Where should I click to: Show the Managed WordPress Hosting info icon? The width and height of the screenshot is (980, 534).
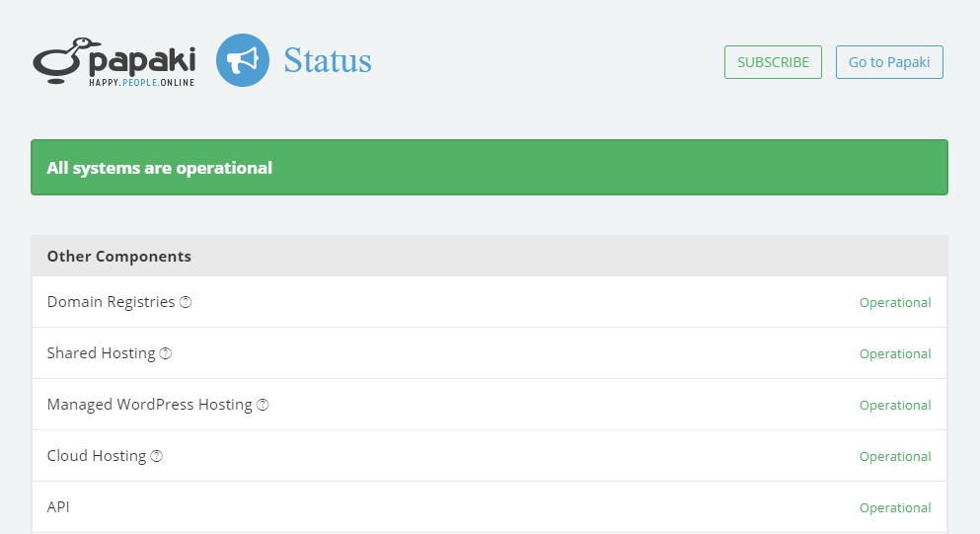[264, 405]
